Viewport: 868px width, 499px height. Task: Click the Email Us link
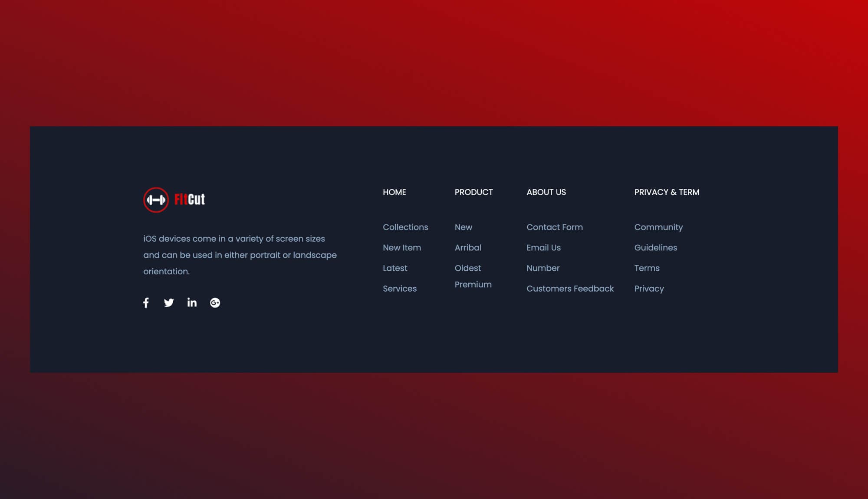coord(543,247)
